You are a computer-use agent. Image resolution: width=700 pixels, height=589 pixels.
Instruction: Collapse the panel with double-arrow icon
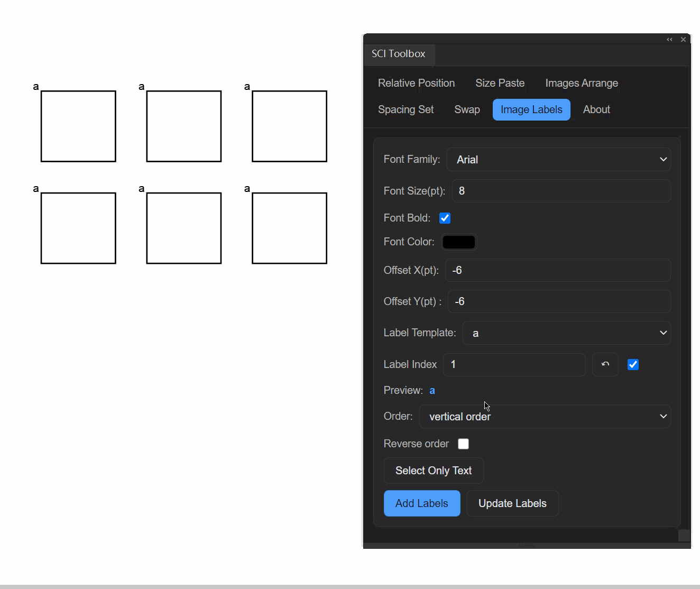click(x=669, y=40)
